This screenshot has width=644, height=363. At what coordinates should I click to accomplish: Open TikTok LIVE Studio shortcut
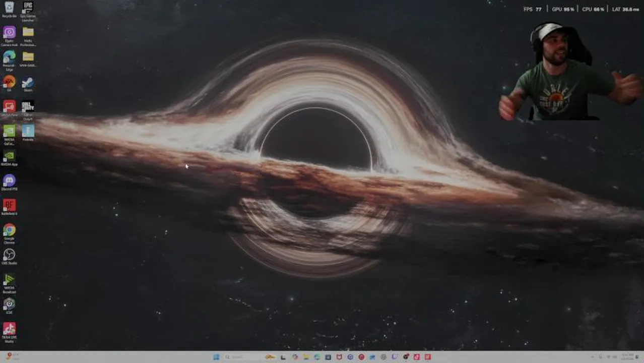click(9, 333)
